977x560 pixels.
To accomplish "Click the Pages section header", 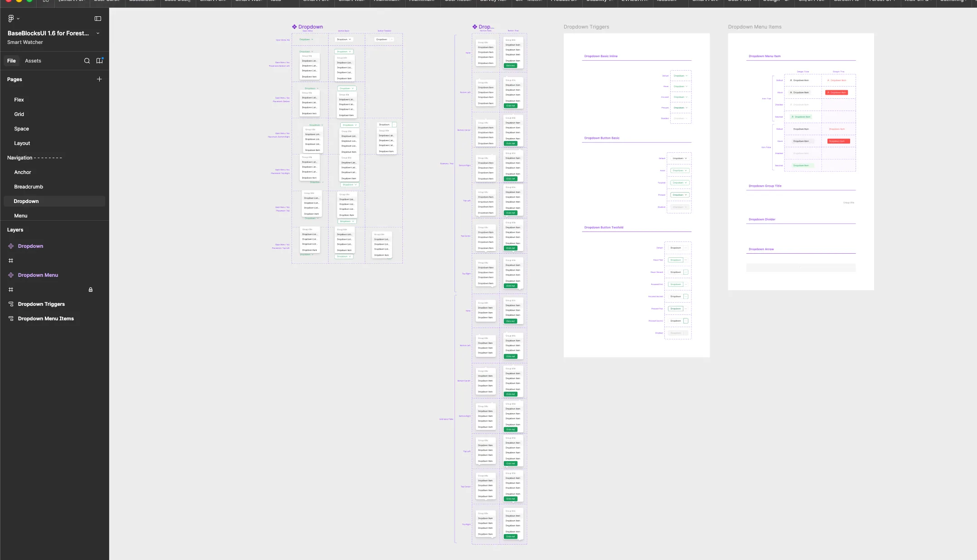I will click(x=15, y=79).
